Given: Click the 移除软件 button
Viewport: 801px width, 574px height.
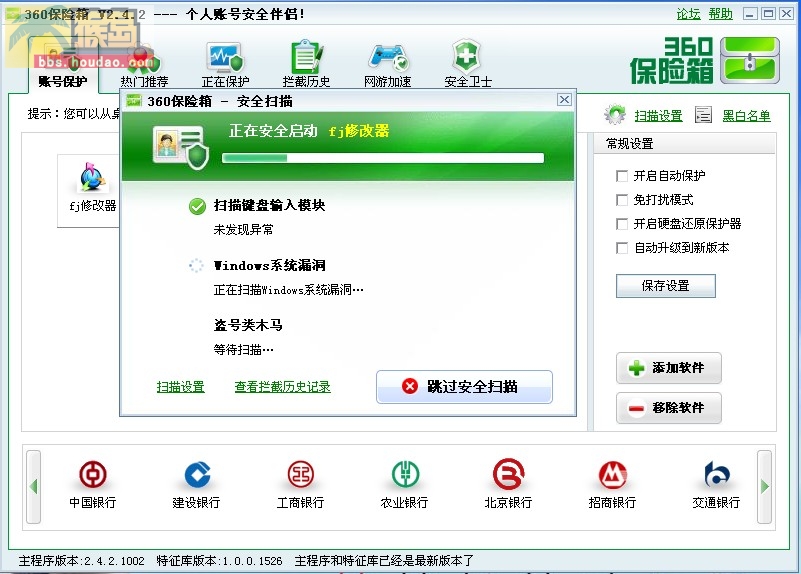Looking at the screenshot, I should click(x=669, y=408).
